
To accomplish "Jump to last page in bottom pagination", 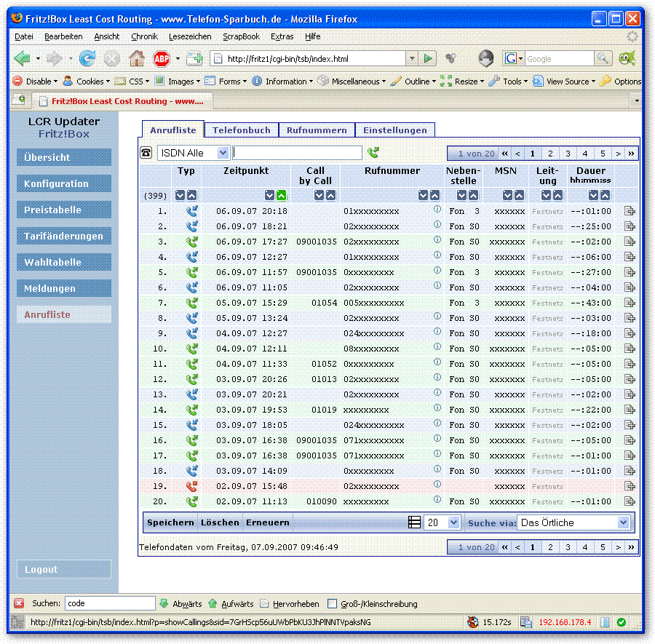I will (x=631, y=546).
